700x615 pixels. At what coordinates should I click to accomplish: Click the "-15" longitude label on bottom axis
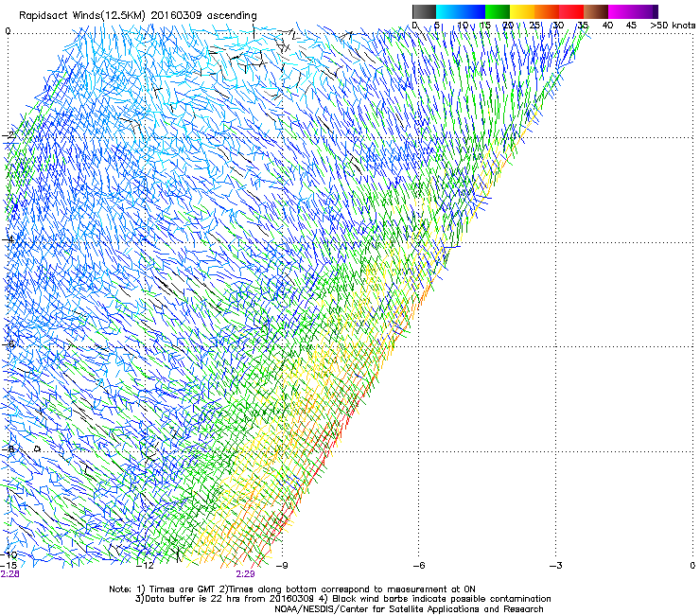9,565
